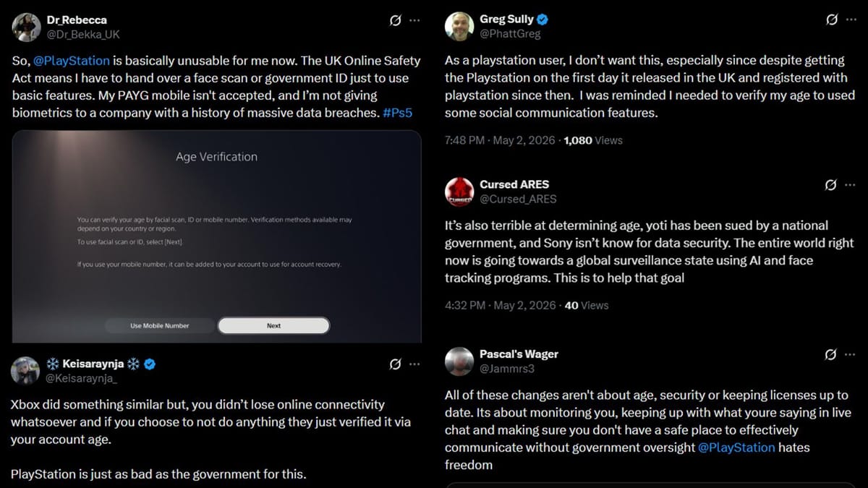Choose Use Mobile Number button
The width and height of the screenshot is (868, 488).
click(159, 326)
